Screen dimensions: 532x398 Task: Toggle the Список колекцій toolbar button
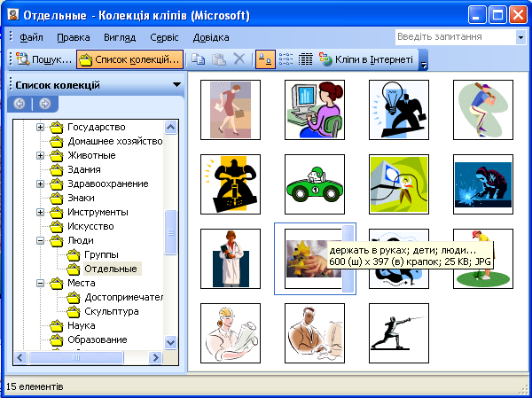tap(130, 59)
